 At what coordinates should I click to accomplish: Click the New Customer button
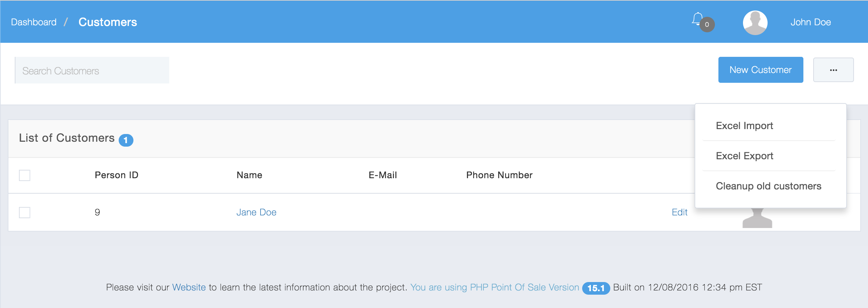[761, 70]
